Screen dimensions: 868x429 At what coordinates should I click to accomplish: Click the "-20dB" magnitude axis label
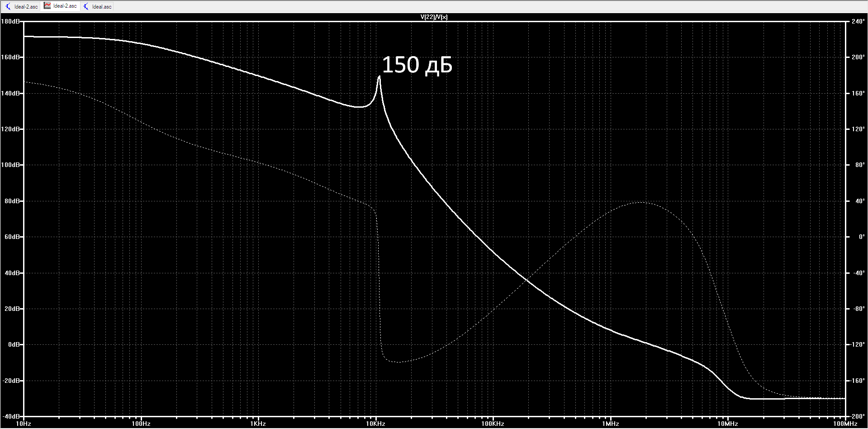point(11,381)
